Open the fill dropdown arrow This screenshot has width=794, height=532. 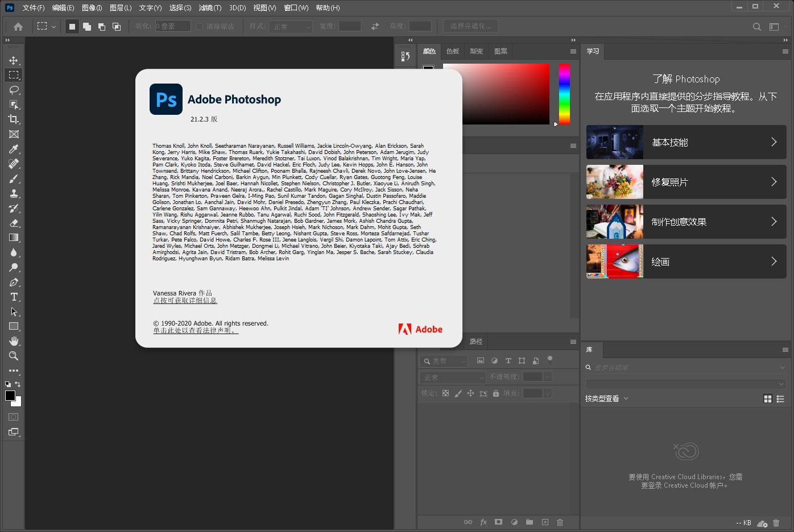[x=548, y=393]
